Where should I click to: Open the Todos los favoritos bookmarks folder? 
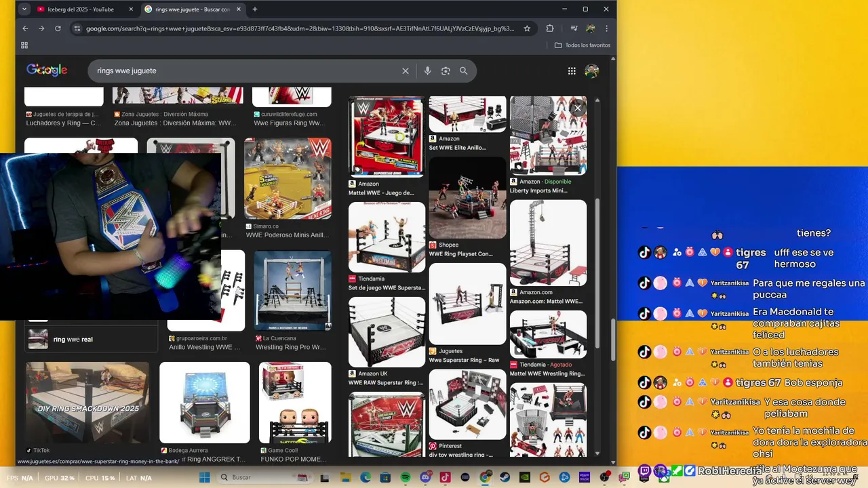[x=583, y=45]
